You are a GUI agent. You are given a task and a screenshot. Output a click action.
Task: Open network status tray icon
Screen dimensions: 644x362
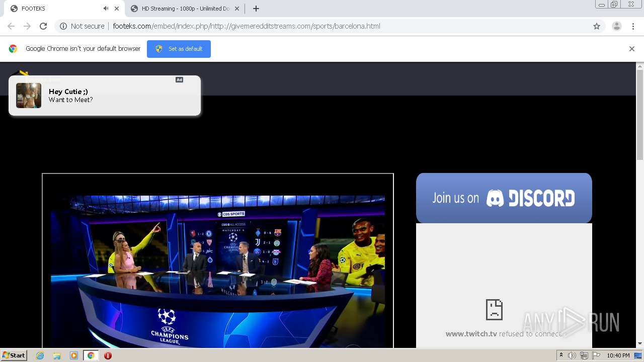(584, 355)
